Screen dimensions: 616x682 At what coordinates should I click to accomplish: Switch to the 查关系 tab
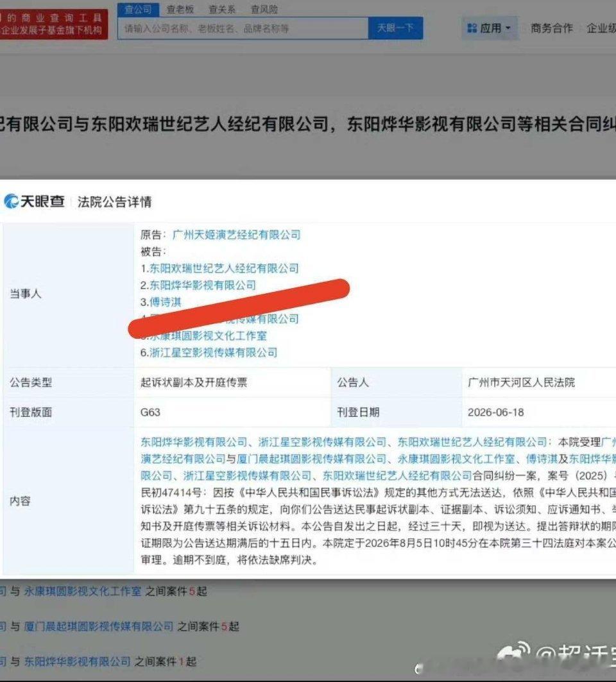click(x=222, y=9)
